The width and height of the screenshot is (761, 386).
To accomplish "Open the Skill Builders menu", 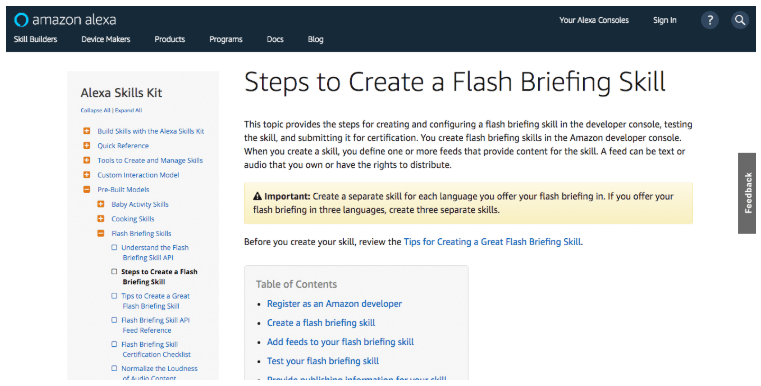I will (x=35, y=39).
